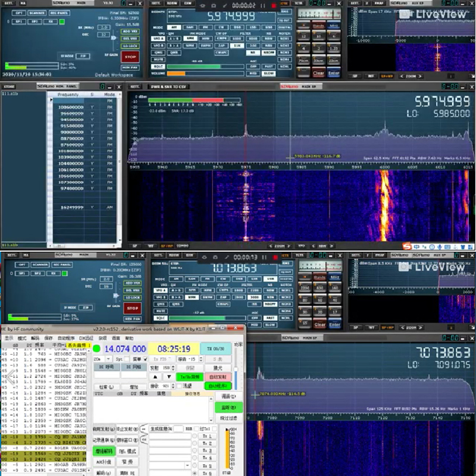Open the 解码 menu in JTDX
Image resolution: width=476 pixels, height=476 pixels.
(x=35, y=338)
